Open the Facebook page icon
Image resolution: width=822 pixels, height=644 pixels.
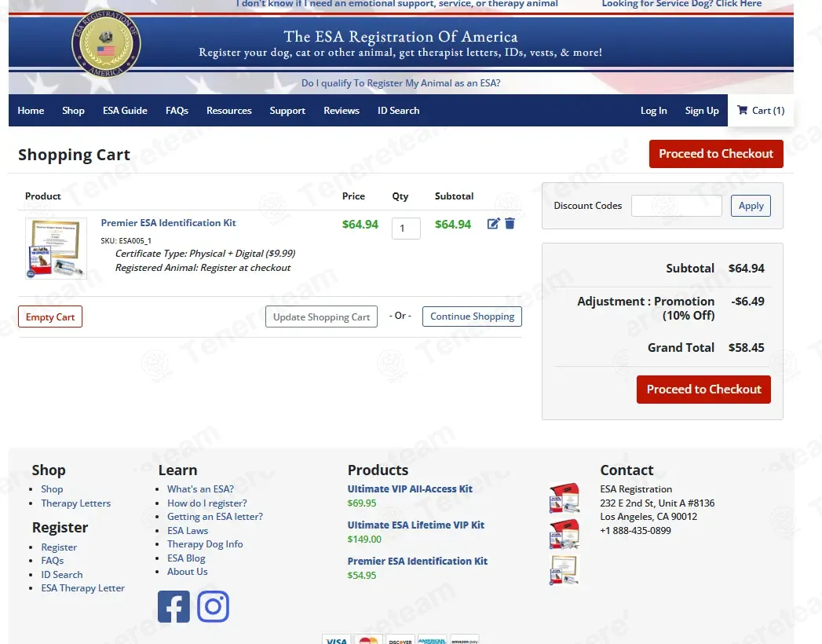(x=174, y=606)
